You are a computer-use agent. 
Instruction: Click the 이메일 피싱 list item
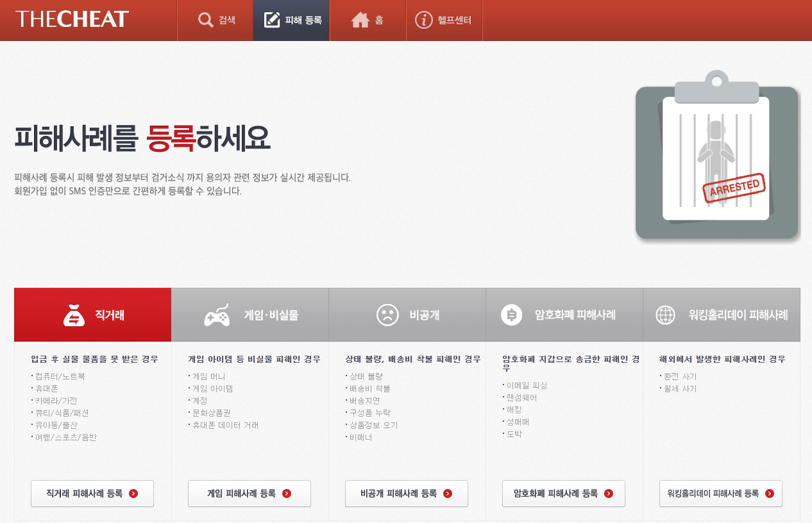527,385
